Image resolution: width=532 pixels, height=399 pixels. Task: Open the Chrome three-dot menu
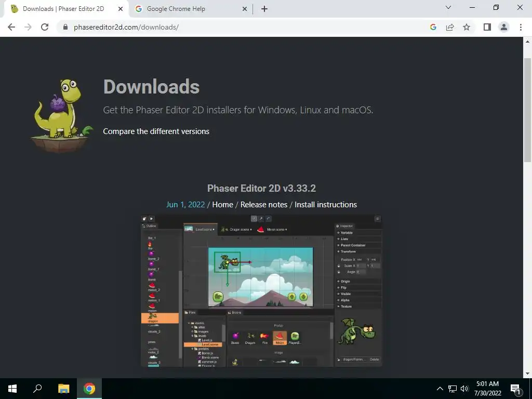[521, 27]
